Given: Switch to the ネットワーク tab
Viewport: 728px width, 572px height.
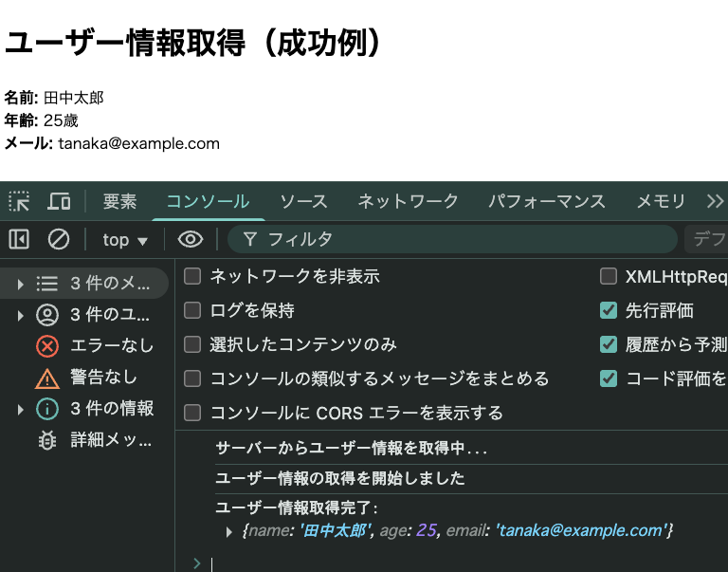Looking at the screenshot, I should pos(408,201).
